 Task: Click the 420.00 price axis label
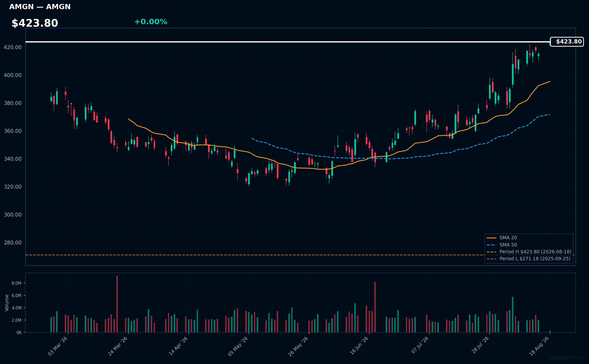click(x=13, y=47)
